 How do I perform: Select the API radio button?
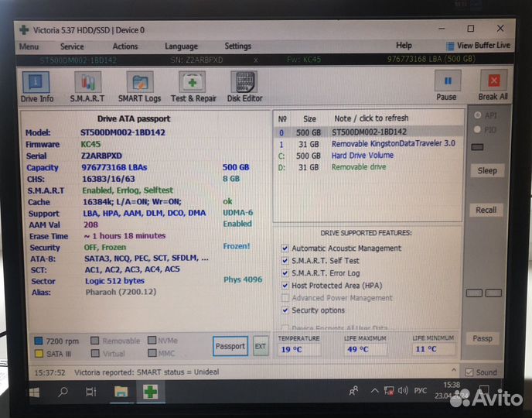[x=477, y=115]
